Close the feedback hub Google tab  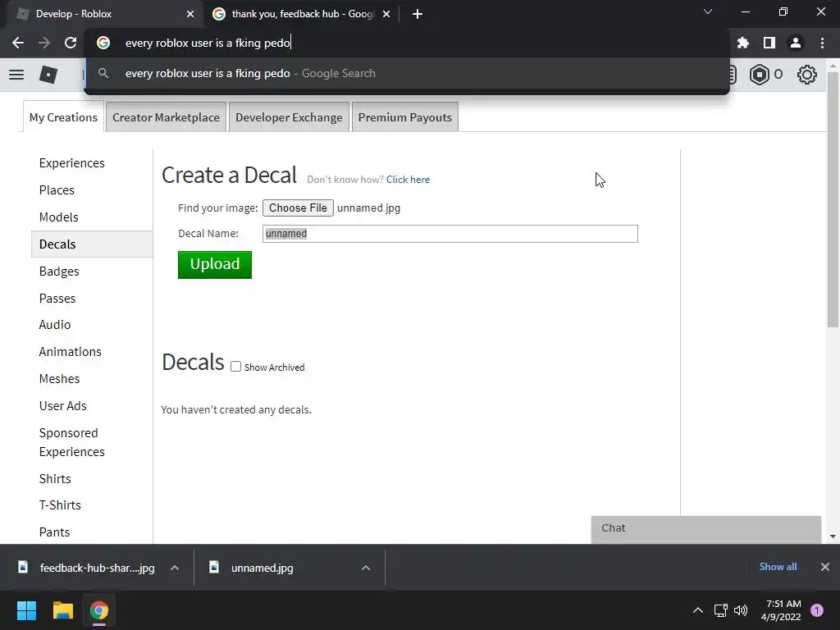point(386,15)
